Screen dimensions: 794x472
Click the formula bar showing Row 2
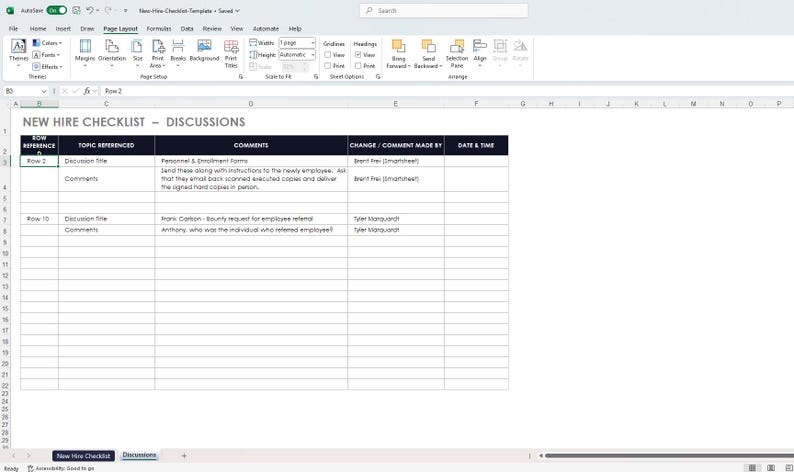pyautogui.click(x=446, y=91)
